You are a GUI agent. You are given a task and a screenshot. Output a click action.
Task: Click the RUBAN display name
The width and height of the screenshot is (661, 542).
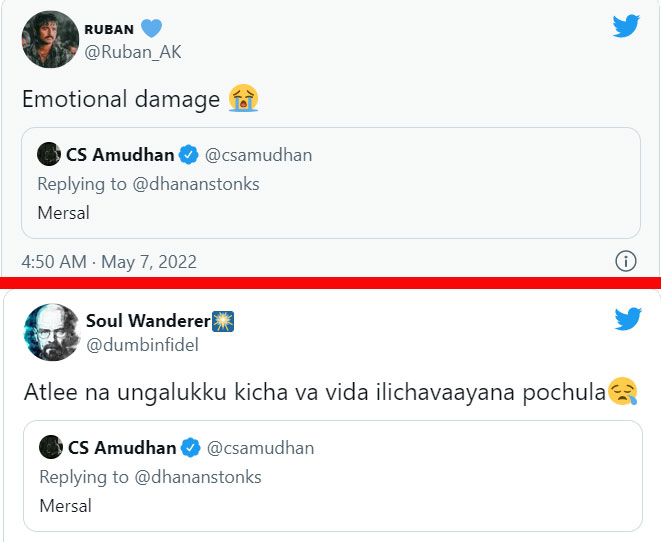coord(108,30)
